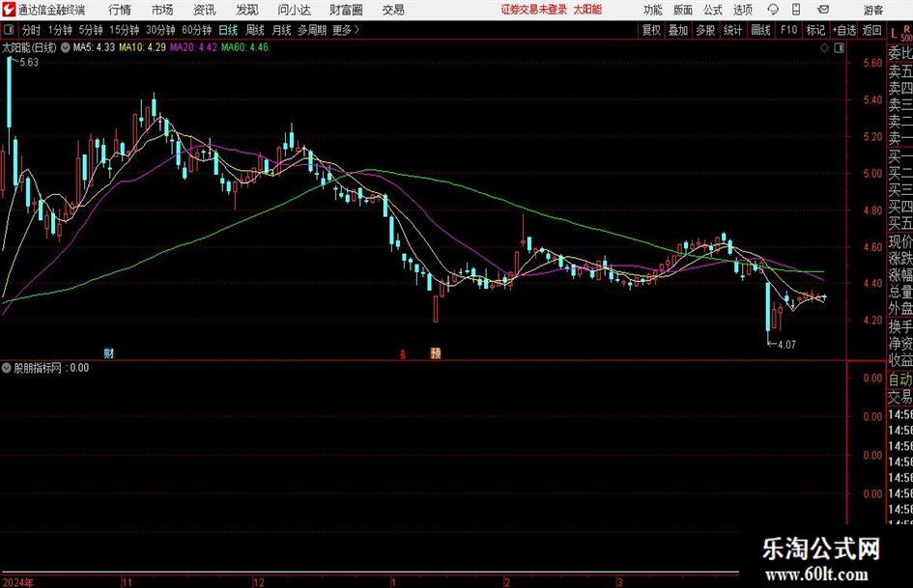
Task: Click the red $ marker on chart
Action: pos(402,353)
